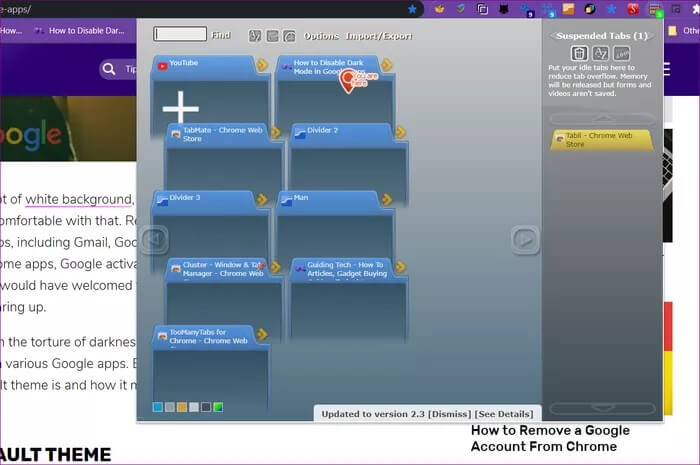The height and width of the screenshot is (465, 700).
Task: Restore suspended Tabli - Chrome Web Store tab
Action: (x=602, y=140)
